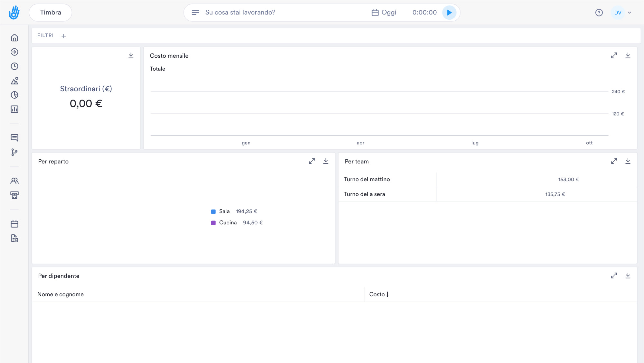This screenshot has width=644, height=363.
Task: Open the people team sidebar icon
Action: (x=14, y=181)
